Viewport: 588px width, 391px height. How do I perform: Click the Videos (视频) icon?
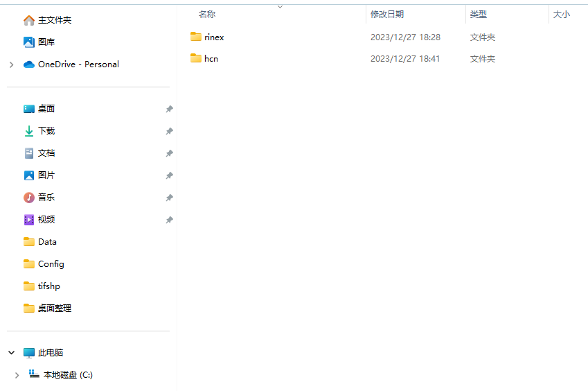click(x=29, y=220)
